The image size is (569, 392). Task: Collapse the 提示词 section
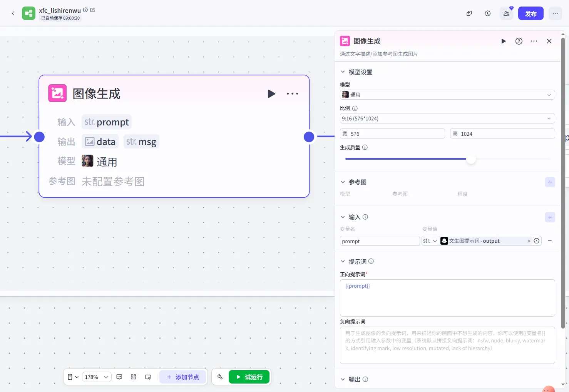coord(343,262)
